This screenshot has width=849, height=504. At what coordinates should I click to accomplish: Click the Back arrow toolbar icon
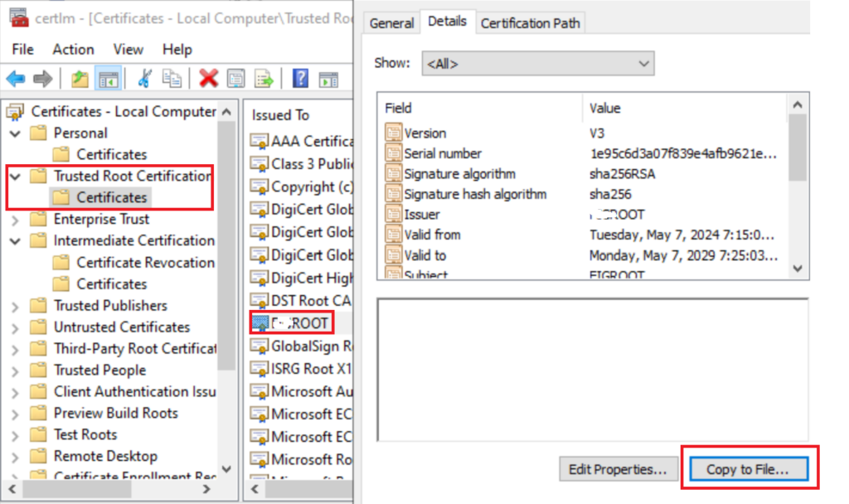pos(16,79)
